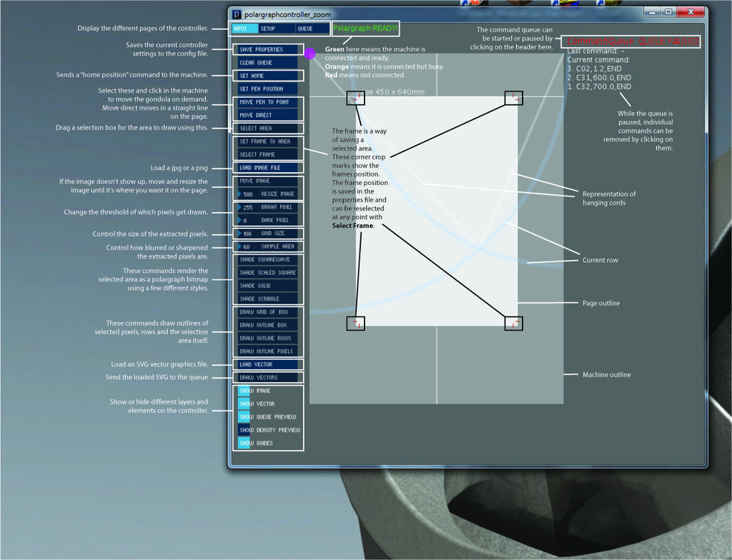Click the bottom-right frame crop mark

(513, 324)
